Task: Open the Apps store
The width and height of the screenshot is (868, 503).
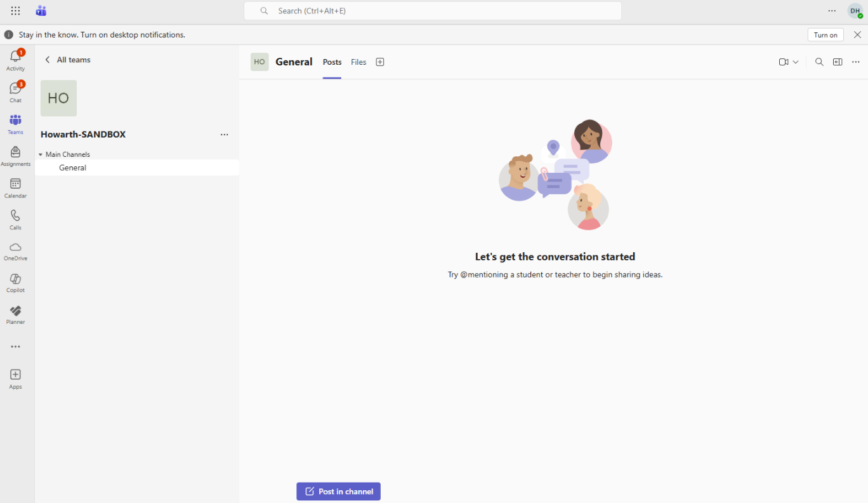Action: [x=15, y=379]
